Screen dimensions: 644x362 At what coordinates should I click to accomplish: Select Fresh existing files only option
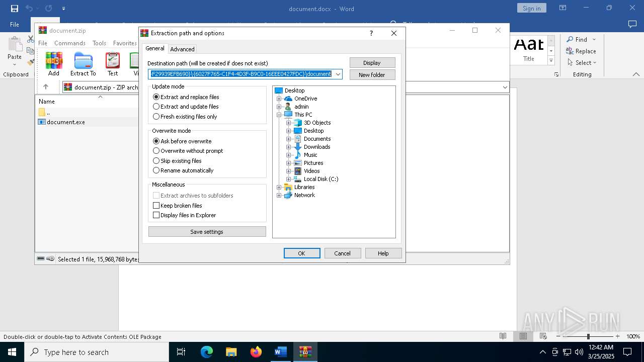coord(185,117)
